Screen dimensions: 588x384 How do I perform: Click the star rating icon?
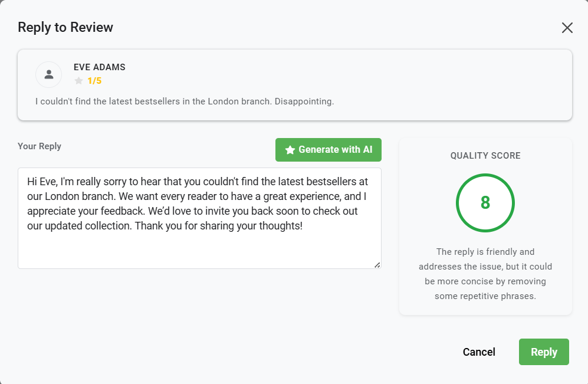(x=78, y=81)
